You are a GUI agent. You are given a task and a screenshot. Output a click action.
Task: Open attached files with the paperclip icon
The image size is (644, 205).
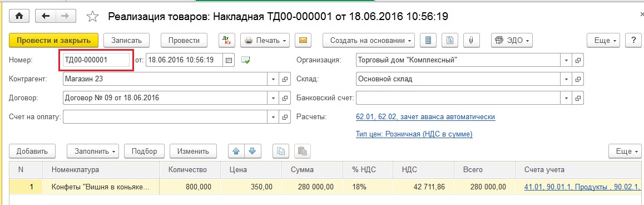pyautogui.click(x=472, y=40)
